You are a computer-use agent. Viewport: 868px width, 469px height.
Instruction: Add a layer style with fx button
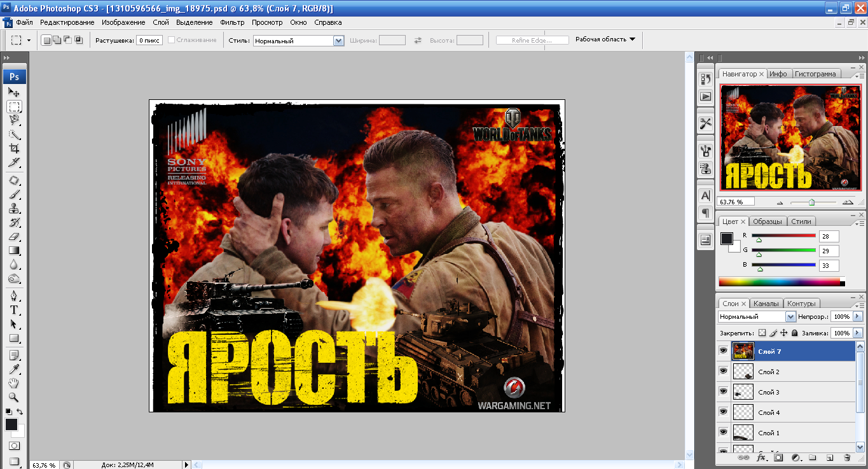(761, 458)
